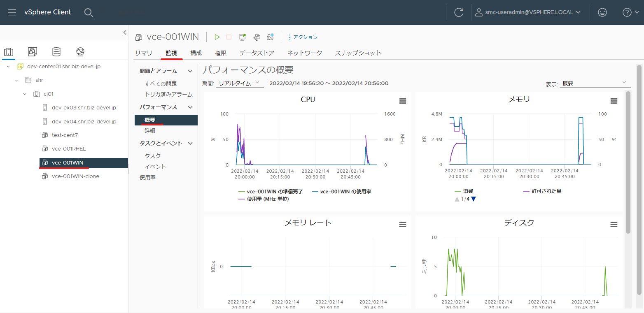Select vce-001RHEL in the tree
The height and width of the screenshot is (313, 644).
tap(69, 149)
